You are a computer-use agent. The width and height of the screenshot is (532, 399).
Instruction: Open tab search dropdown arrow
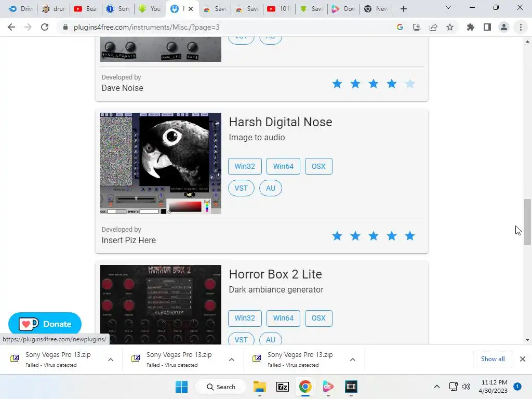point(448,7)
